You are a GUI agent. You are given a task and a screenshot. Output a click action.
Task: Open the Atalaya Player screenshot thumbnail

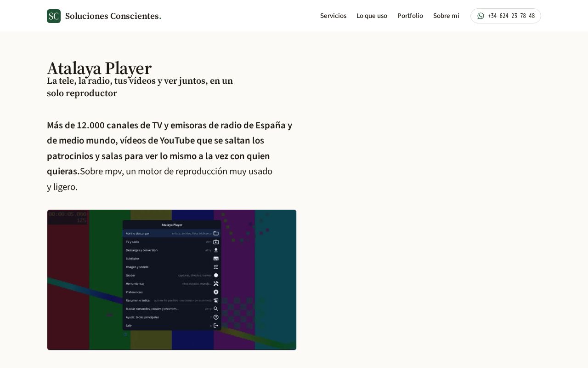coord(172,280)
